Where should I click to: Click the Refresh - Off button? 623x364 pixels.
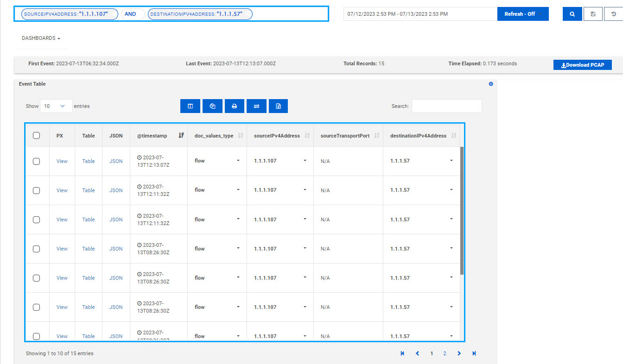(x=523, y=14)
